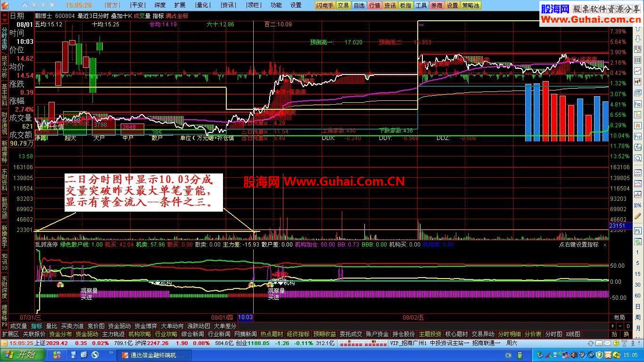The height and width of the screenshot is (362, 644).
Task: Close the 乱抓涨停 indicator panel with x
Action: tap(605, 245)
